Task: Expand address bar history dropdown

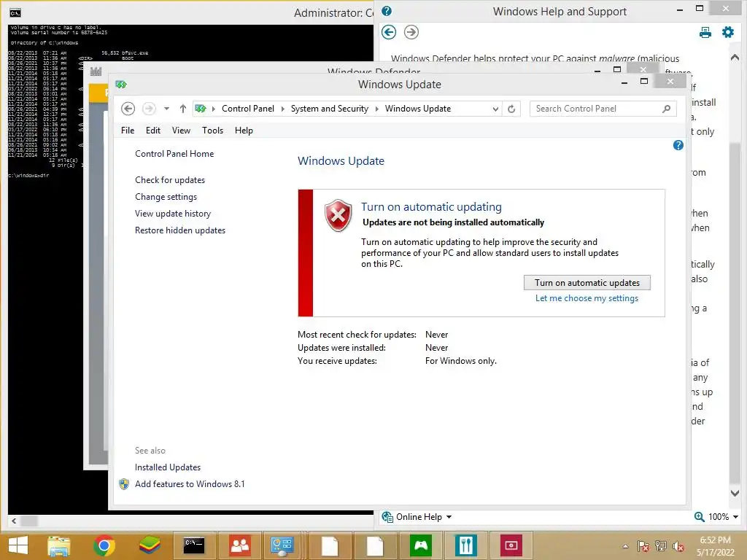Action: coord(495,109)
